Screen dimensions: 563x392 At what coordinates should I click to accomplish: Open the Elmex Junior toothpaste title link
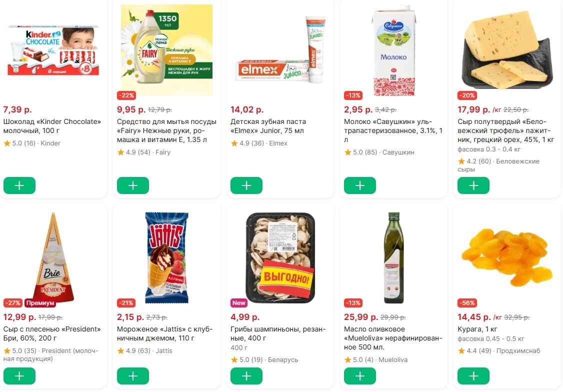pos(268,126)
